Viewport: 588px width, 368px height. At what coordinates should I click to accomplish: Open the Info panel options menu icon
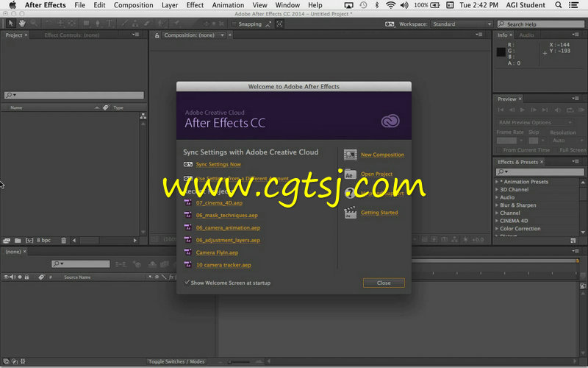[576, 35]
